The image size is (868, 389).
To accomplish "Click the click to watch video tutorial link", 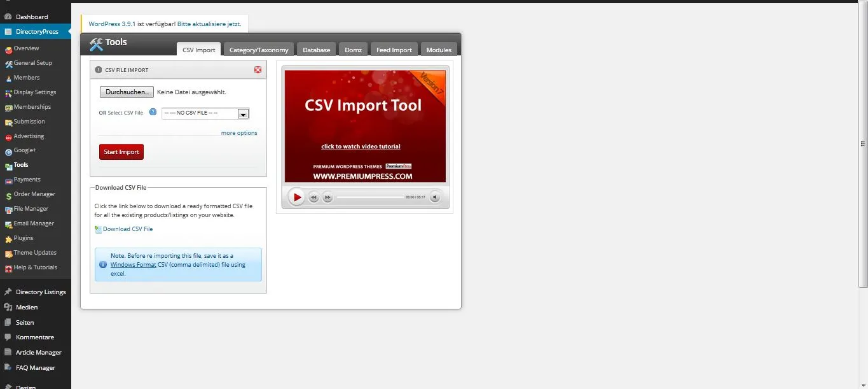I will coord(361,146).
